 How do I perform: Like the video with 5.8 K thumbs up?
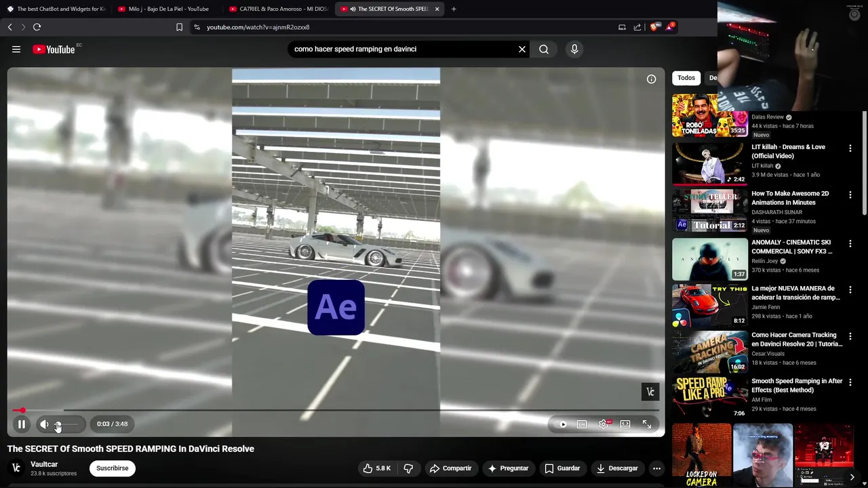click(x=376, y=468)
